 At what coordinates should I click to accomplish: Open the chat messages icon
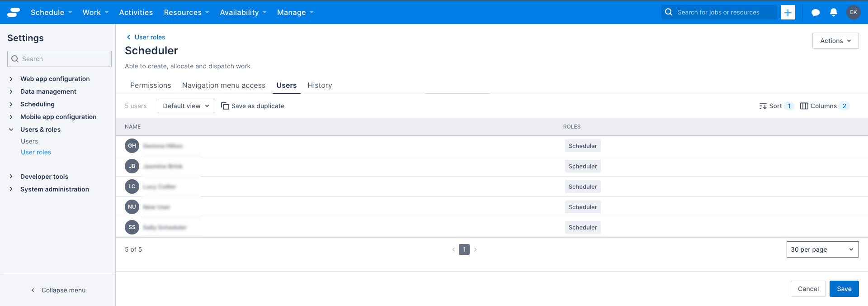pyautogui.click(x=816, y=13)
